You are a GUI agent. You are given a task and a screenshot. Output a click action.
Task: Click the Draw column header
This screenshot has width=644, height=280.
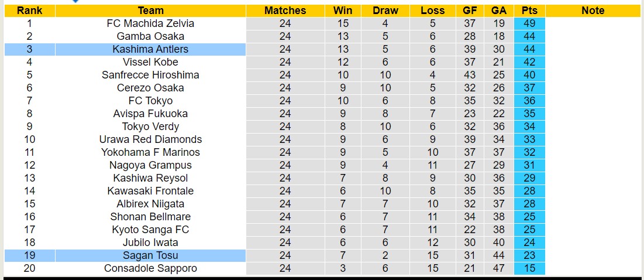(x=385, y=11)
